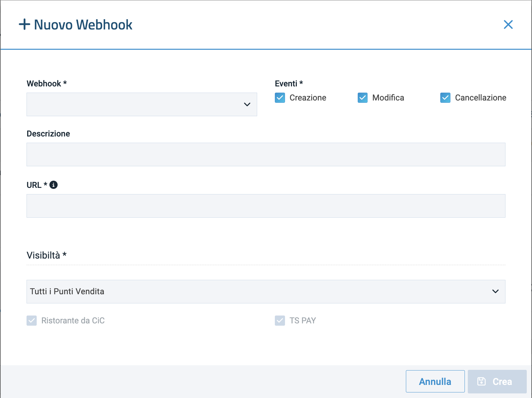Toggle the TS PAY checkbox

[x=280, y=320]
